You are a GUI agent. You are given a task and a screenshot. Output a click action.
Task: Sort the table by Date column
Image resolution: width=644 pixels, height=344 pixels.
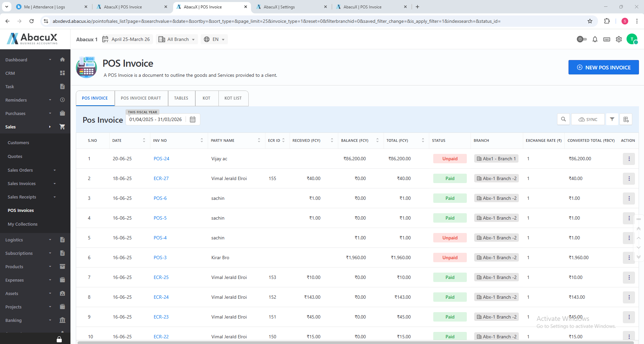(x=144, y=140)
